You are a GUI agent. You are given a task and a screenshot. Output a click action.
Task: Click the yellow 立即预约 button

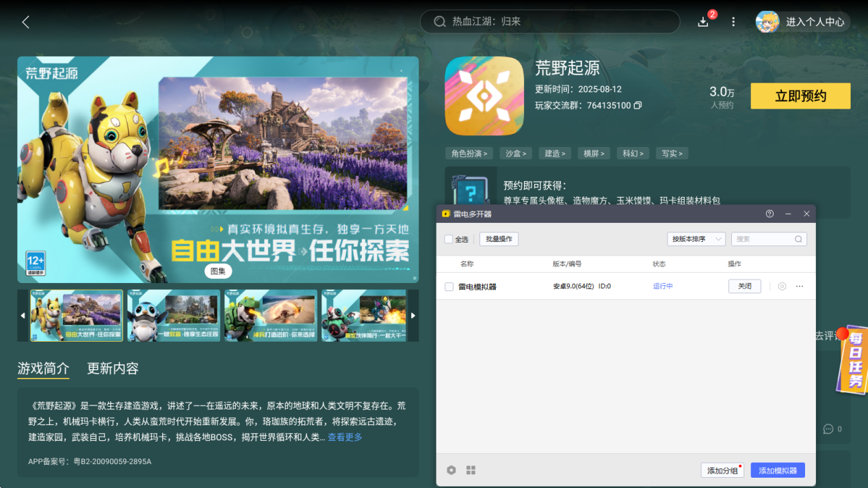tap(800, 96)
